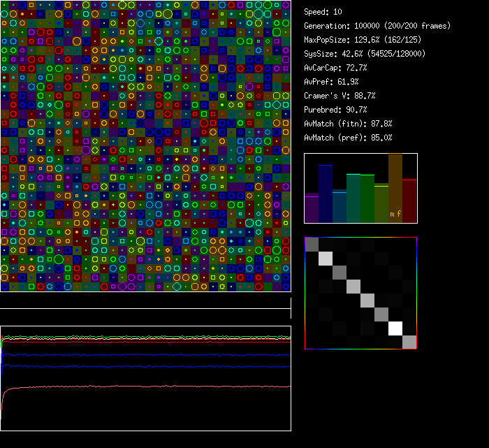The width and height of the screenshot is (489, 448).
Task: Click the white progress line above the graph
Action: click(x=145, y=308)
